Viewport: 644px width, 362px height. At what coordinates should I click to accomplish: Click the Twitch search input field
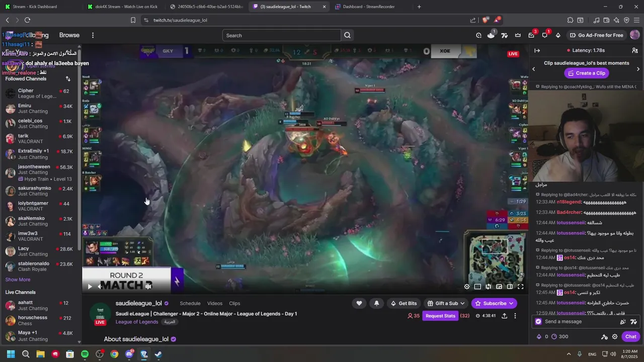[282, 35]
